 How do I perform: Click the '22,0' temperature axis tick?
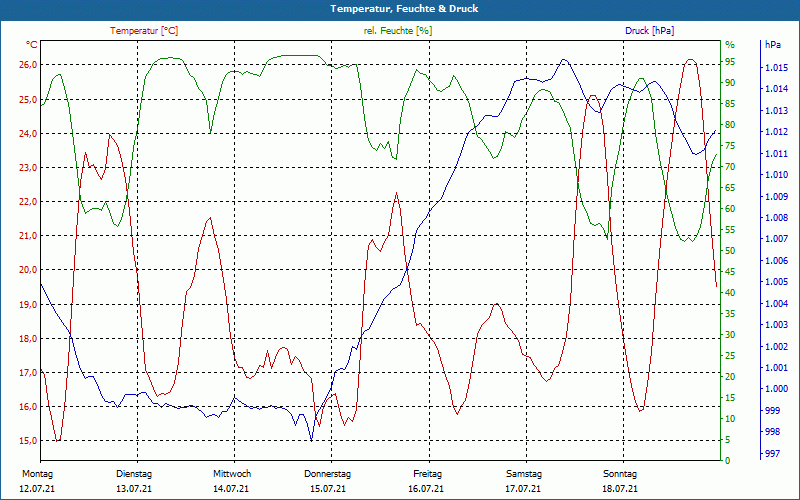[x=28, y=202]
